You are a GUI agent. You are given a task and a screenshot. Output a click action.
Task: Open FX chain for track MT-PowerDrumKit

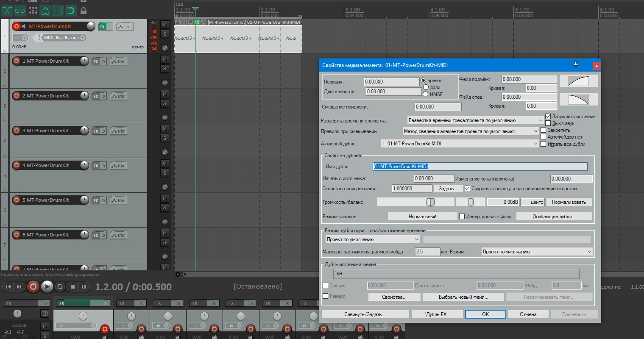click(x=102, y=27)
